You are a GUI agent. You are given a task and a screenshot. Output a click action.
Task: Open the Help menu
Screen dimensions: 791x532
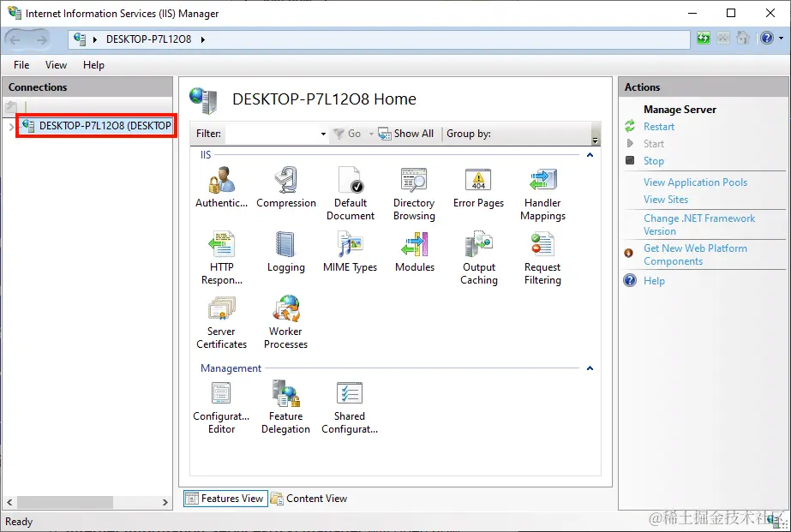(93, 65)
